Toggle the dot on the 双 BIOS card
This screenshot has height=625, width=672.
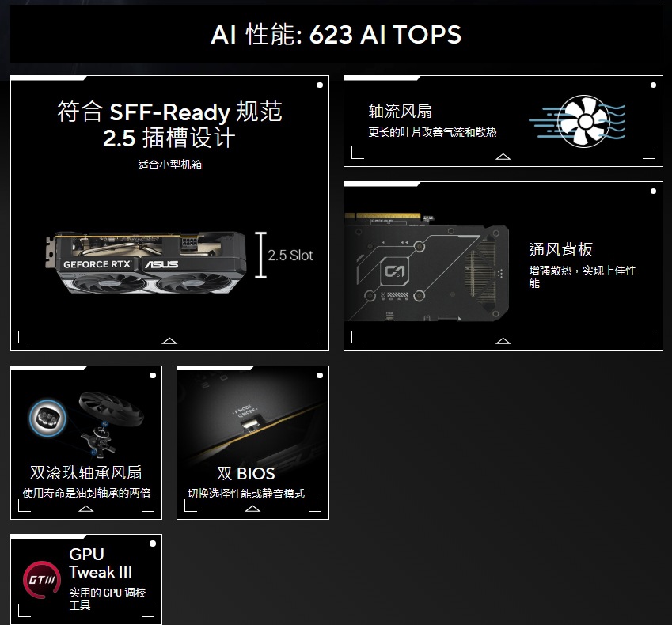(319, 376)
